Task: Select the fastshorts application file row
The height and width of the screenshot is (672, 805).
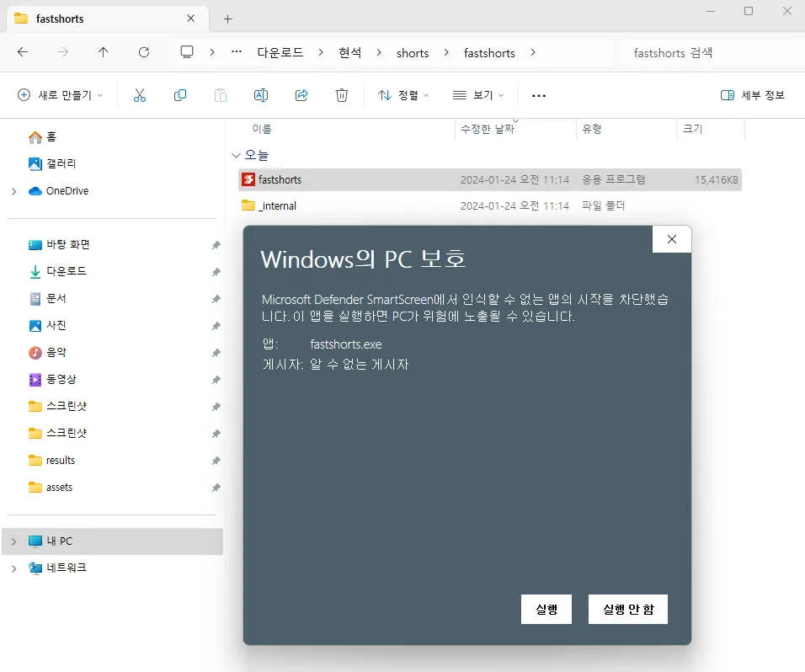Action: (x=490, y=179)
